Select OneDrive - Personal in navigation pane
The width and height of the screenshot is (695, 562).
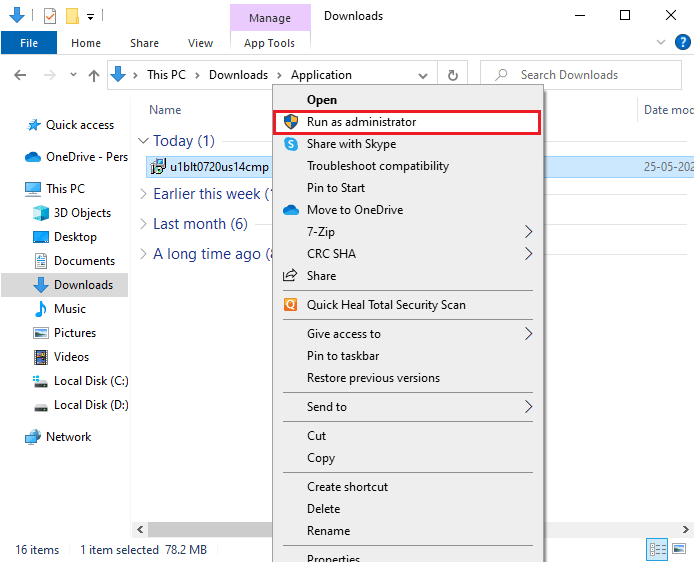pos(77,157)
